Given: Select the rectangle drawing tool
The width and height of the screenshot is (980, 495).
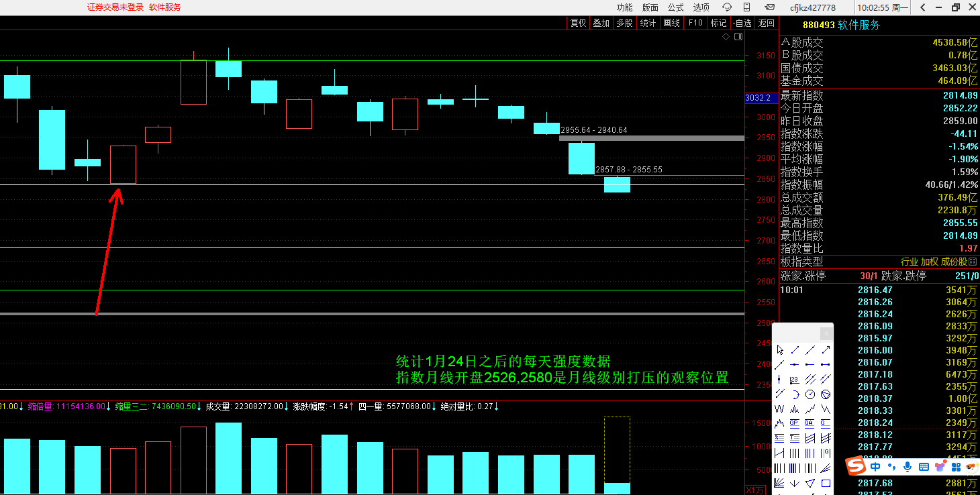Looking at the screenshot, I should point(826,483).
